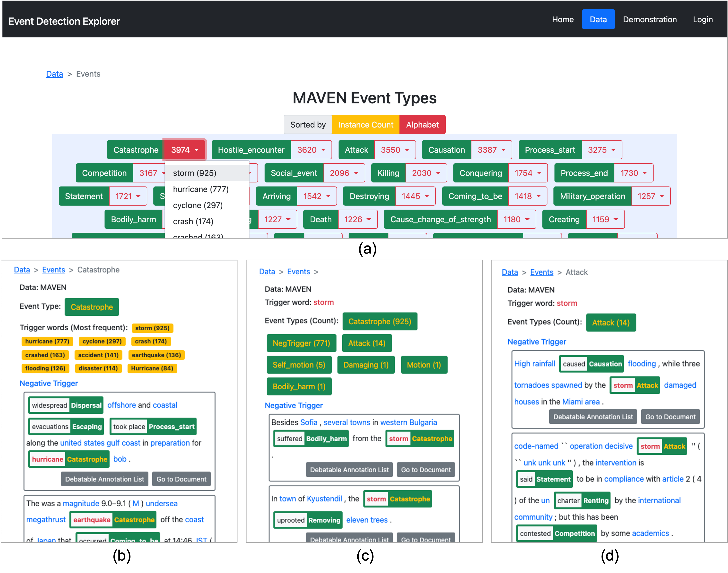Choose cyclone (297) in the trigger list
This screenshot has height=573, width=728.
197,205
